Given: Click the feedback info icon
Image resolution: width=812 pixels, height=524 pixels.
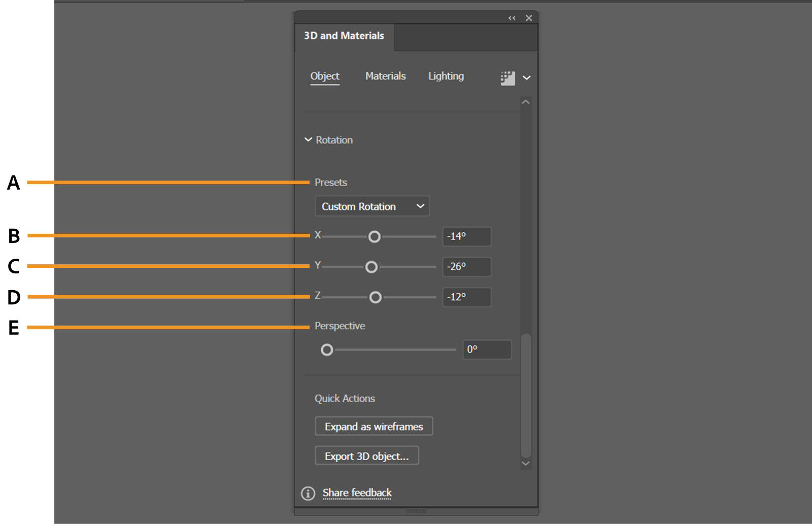Looking at the screenshot, I should tap(308, 493).
